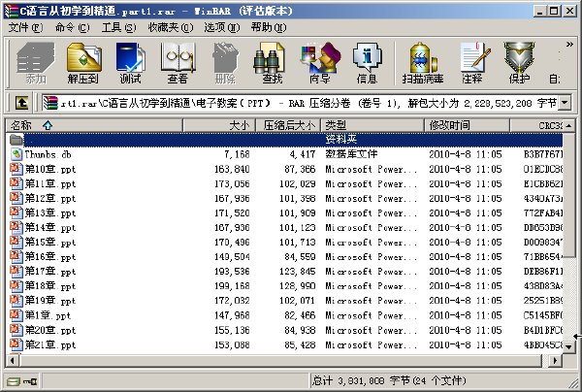Sort by the CRC32 column header
Screen dimensions: 582x392
click(536, 125)
